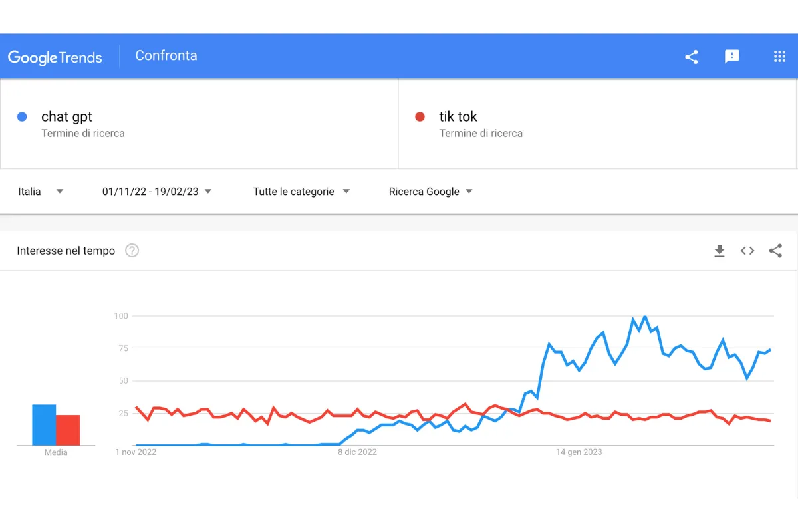Click the red Media average bar
The image size is (798, 532).
point(68,430)
